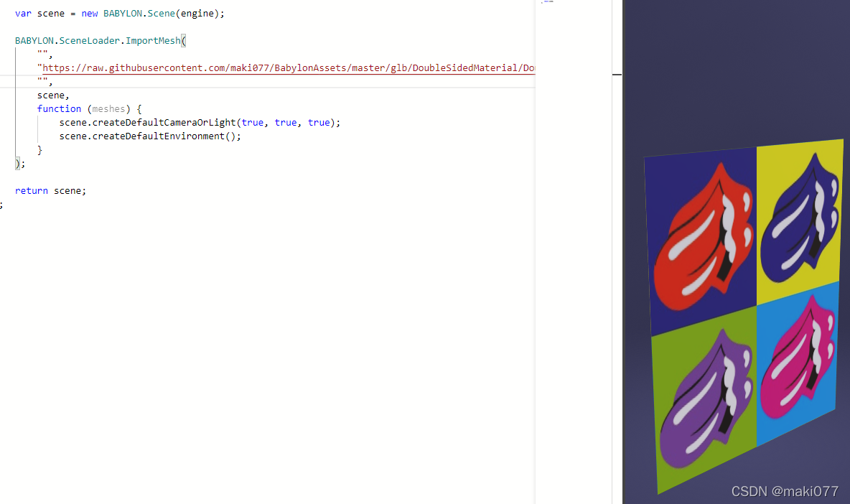This screenshot has width=850, height=504.
Task: Open the raw.githubusercontent.com URL string link
Action: 289,67
